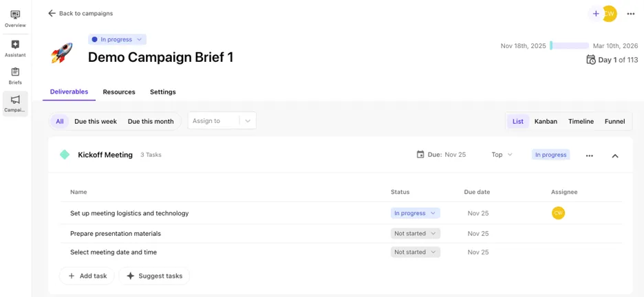Click the CW assignee avatar in task row

tap(558, 213)
